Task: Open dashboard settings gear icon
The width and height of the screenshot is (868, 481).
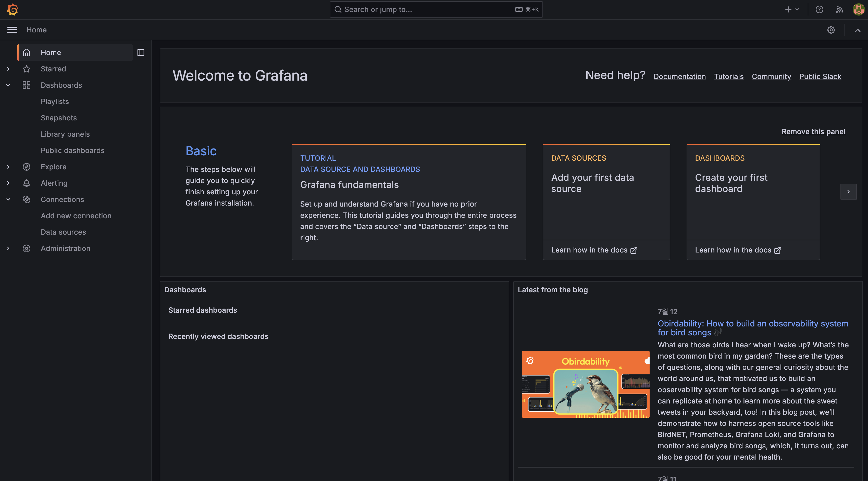Action: [831, 30]
